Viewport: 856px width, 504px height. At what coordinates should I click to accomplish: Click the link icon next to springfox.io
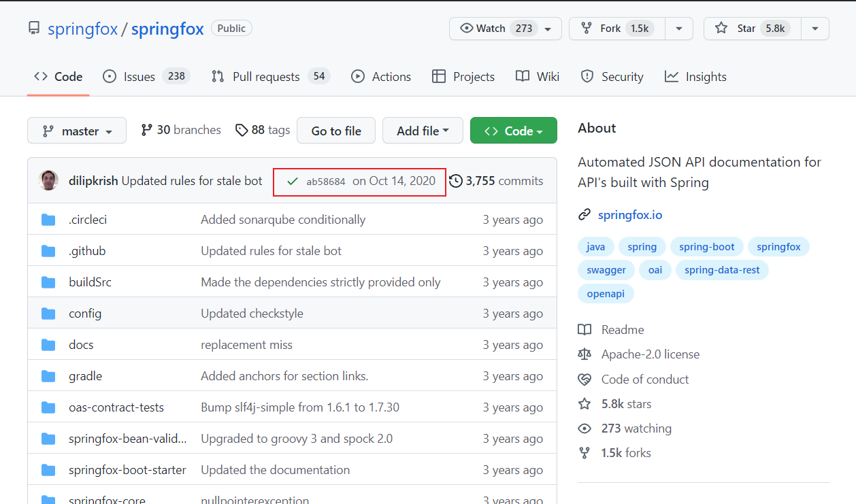pyautogui.click(x=585, y=215)
